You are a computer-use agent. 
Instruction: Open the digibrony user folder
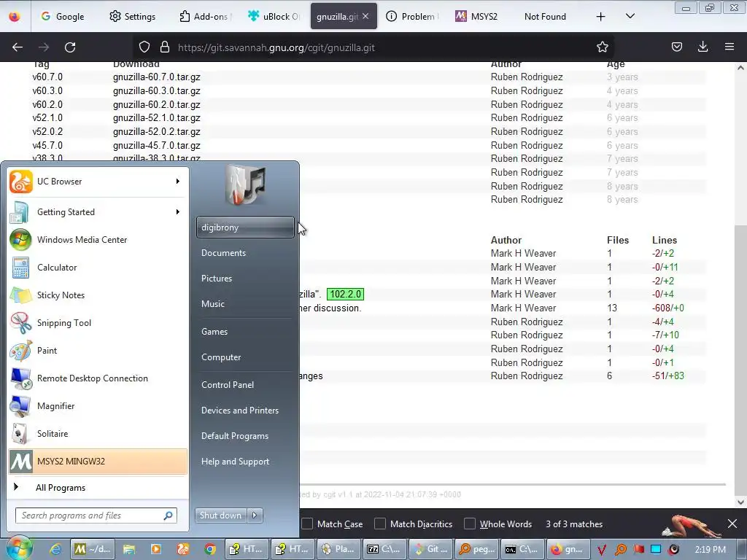(x=245, y=227)
